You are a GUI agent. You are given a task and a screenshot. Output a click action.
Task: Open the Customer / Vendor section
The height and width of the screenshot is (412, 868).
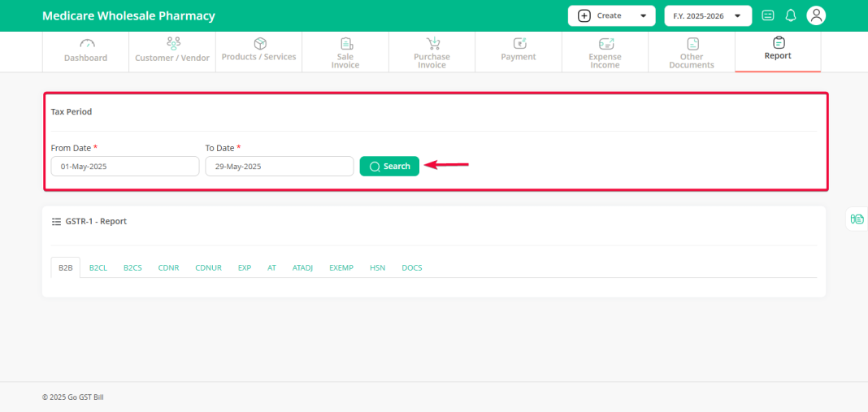click(172, 52)
